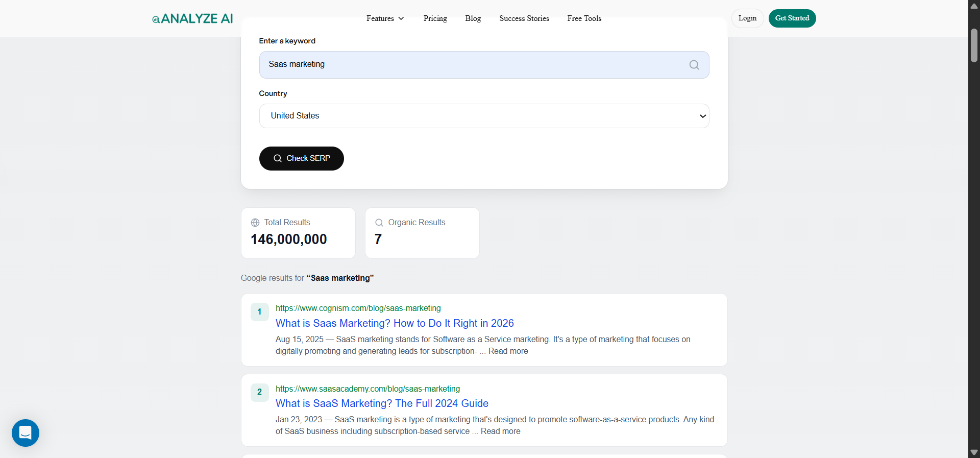Open the Free Tools menu item
Image resolution: width=980 pixels, height=458 pixels.
(x=584, y=18)
